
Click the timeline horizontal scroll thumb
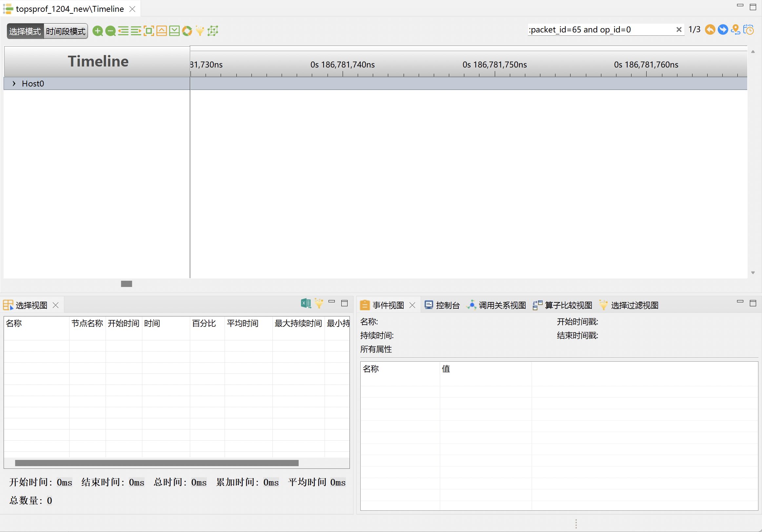click(127, 284)
